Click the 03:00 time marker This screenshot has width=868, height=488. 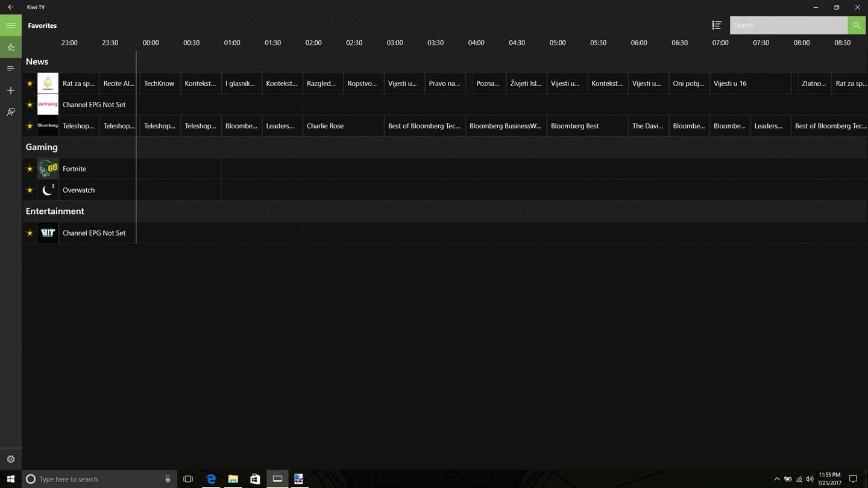pos(395,43)
